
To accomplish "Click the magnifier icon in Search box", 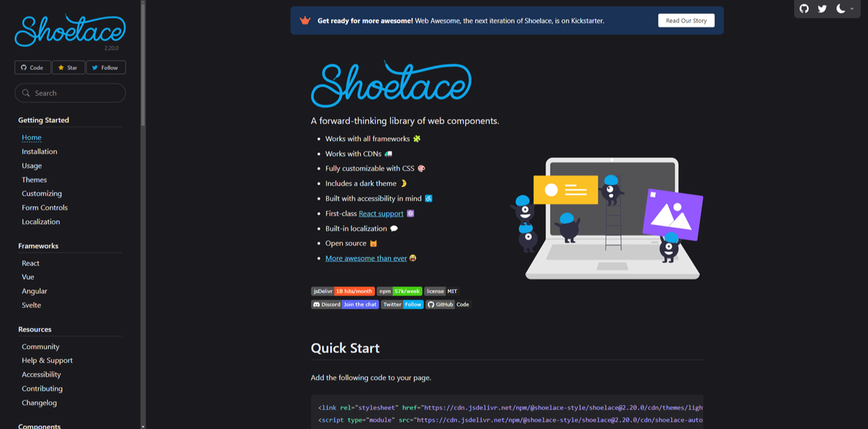I will click(26, 93).
